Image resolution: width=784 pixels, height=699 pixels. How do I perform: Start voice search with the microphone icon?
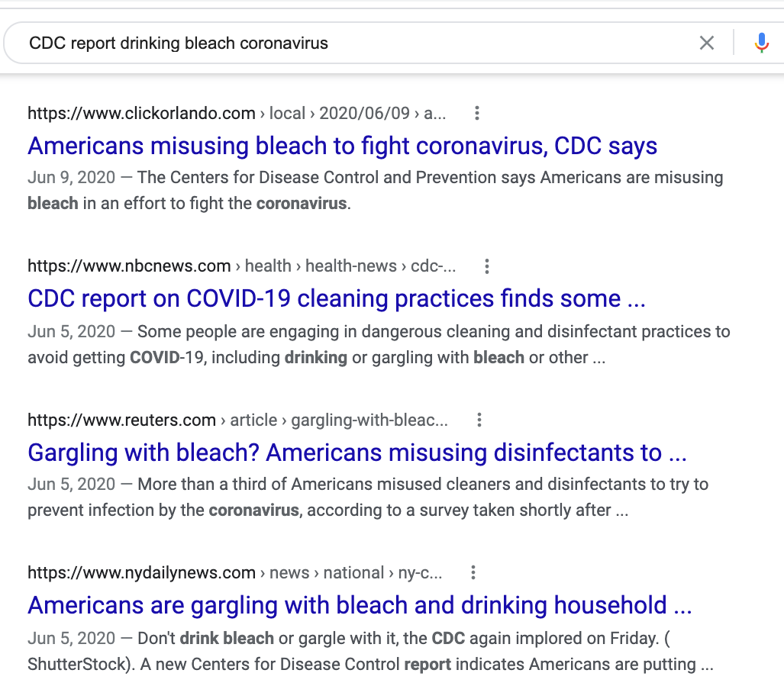761,43
